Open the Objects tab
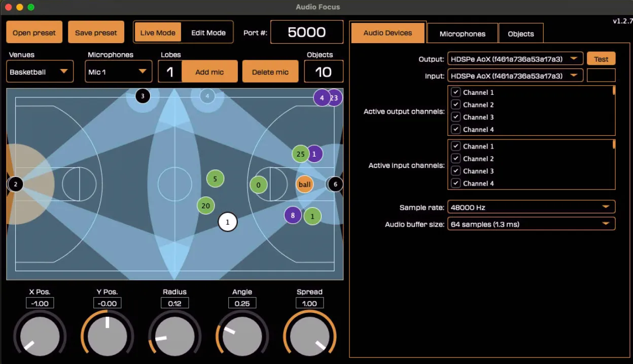Image resolution: width=633 pixels, height=364 pixels. tap(521, 33)
